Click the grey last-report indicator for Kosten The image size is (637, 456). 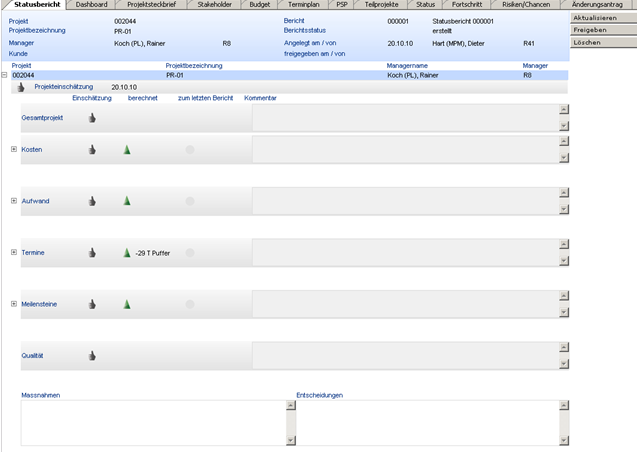tap(190, 150)
